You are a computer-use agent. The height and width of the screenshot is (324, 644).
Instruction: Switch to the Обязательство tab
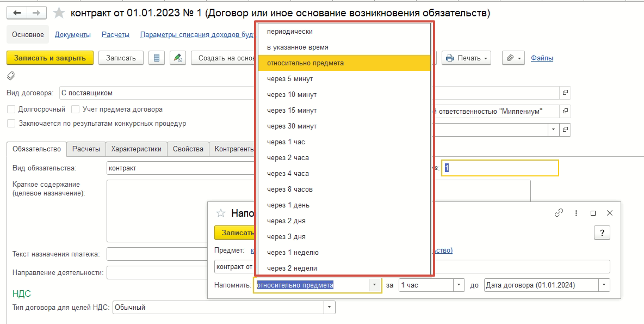pos(37,149)
